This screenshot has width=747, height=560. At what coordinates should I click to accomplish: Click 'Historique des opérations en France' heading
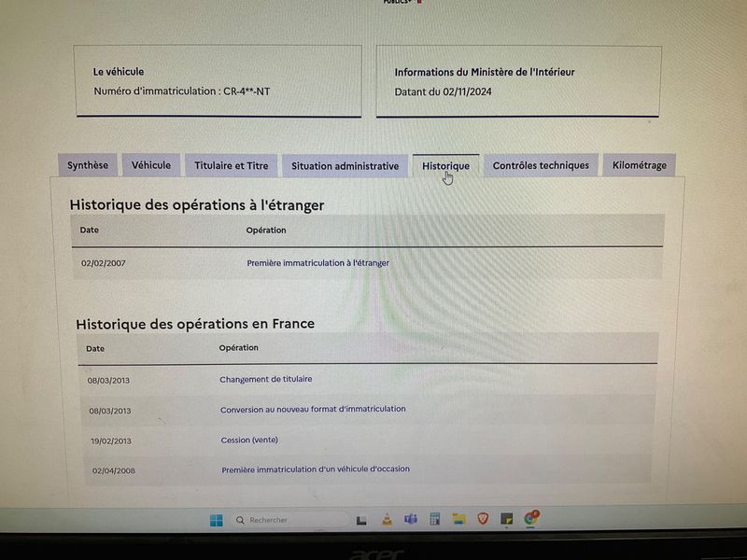tap(195, 324)
